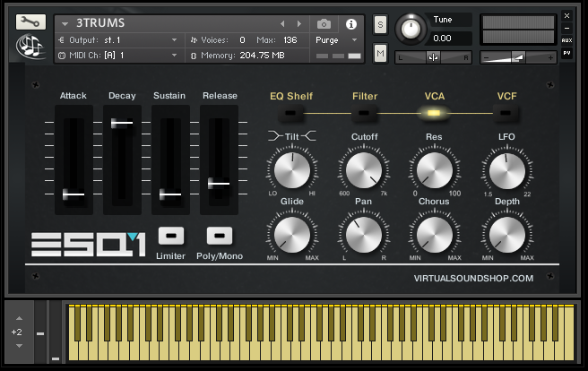Toggle the Limiter switch
Screen dimensions: 588x371
(170, 236)
